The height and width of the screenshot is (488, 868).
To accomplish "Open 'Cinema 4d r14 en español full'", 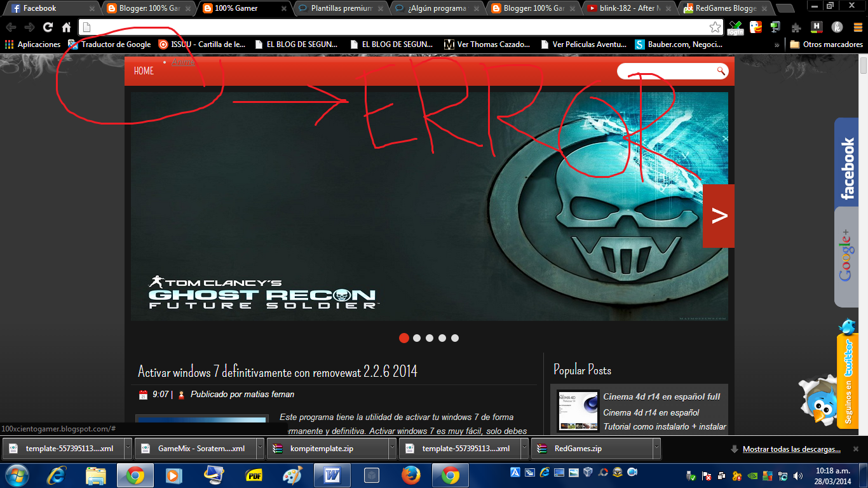I will pos(661,396).
